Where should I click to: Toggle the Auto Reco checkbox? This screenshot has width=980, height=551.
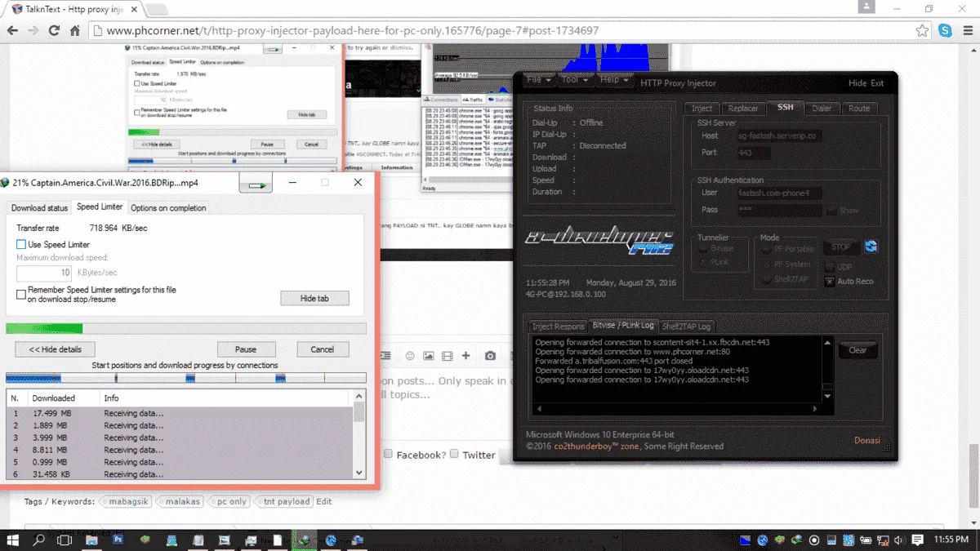[x=829, y=281]
